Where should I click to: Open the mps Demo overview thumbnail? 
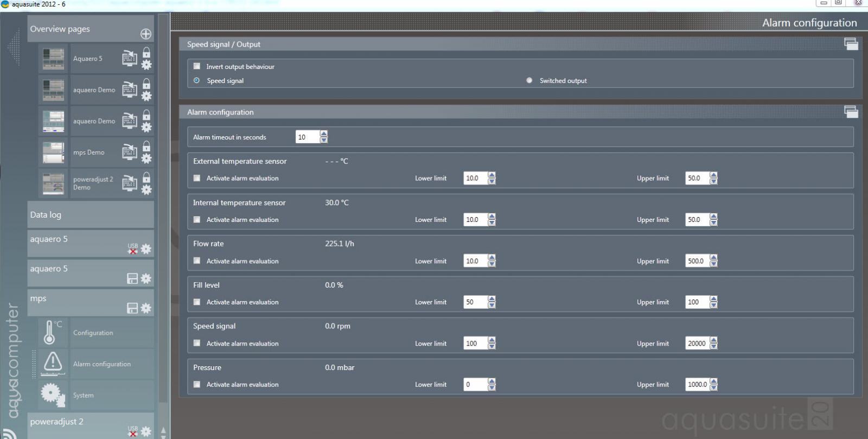(x=53, y=152)
